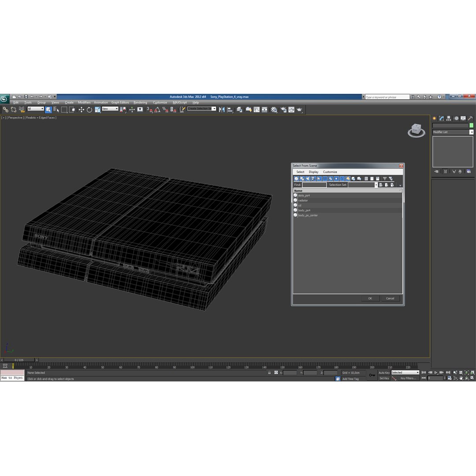The image size is (476, 476).
Task: Open the key mode Selected dropdown
Action: [405, 372]
